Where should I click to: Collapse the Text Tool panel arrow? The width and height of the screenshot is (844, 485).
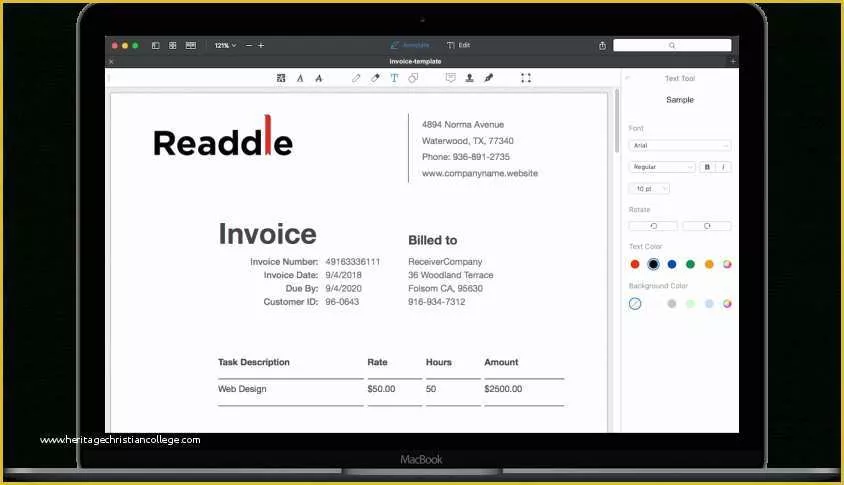[x=628, y=78]
